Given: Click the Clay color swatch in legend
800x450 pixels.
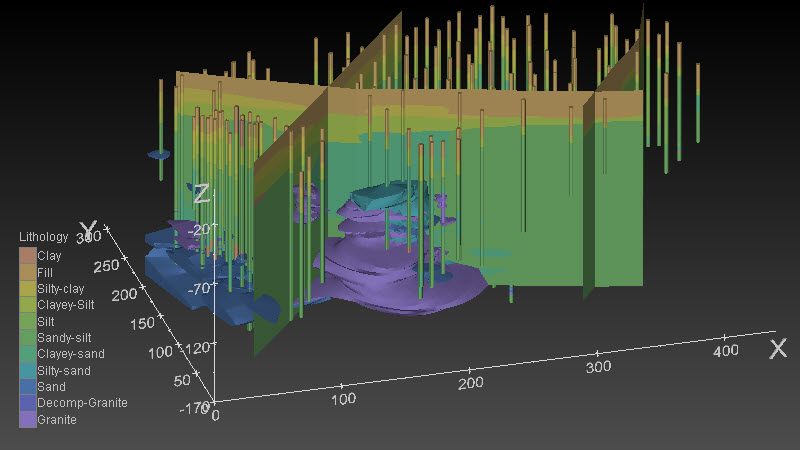Looking at the screenshot, I should pyautogui.click(x=27, y=256).
